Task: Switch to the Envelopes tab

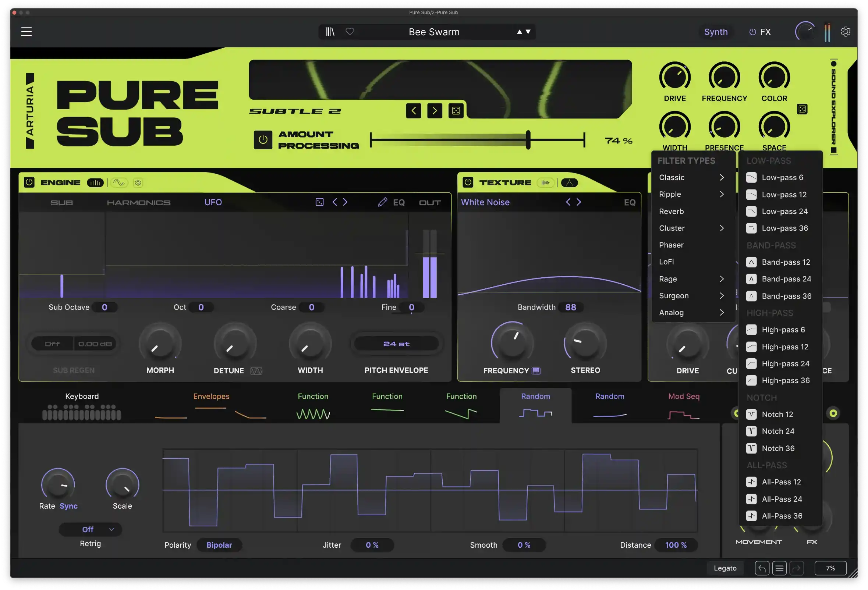Action: click(211, 406)
